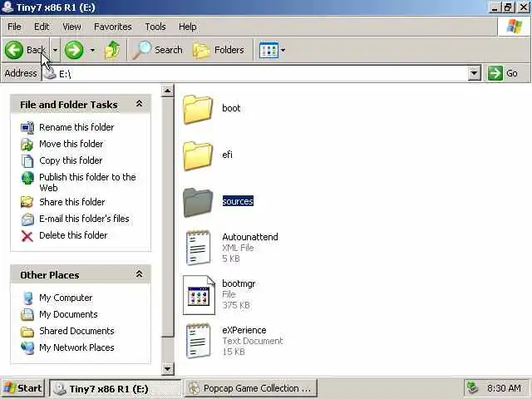Click the Views icon in toolbar
The height and width of the screenshot is (399, 532).
pos(268,50)
